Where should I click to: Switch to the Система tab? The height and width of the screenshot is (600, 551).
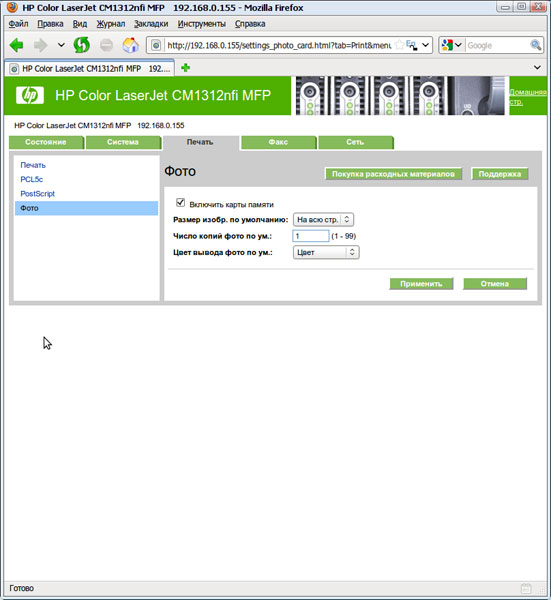pyautogui.click(x=123, y=142)
